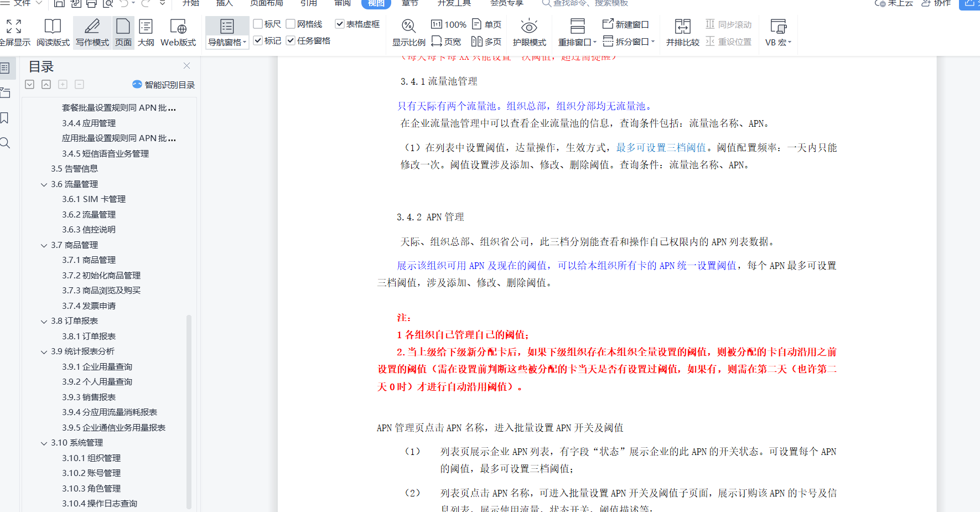The image size is (980, 512).
Task: Click heading 3.4.1 流量池管理 in document
Action: [x=439, y=81]
